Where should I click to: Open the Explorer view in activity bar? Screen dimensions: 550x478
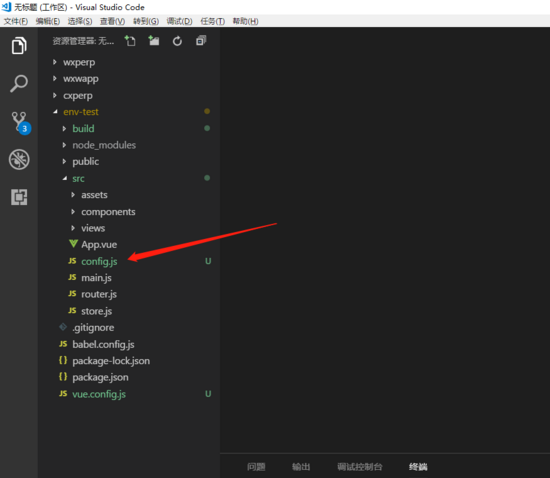point(19,46)
